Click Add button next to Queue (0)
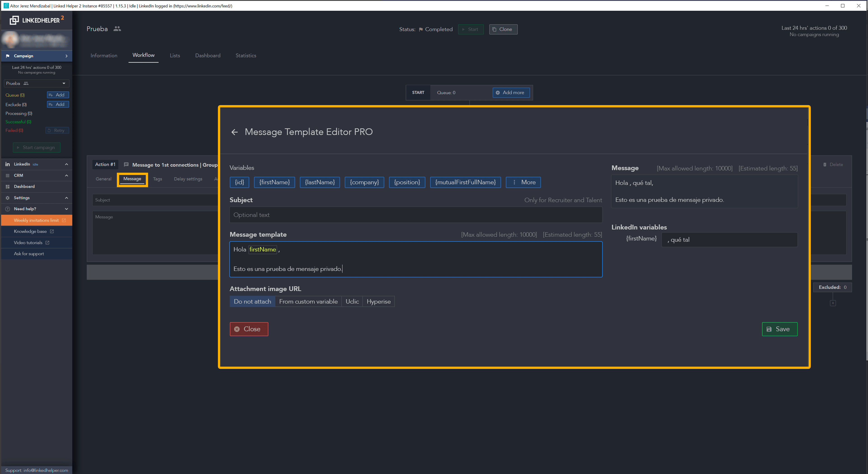The width and height of the screenshot is (868, 474). 58,95
